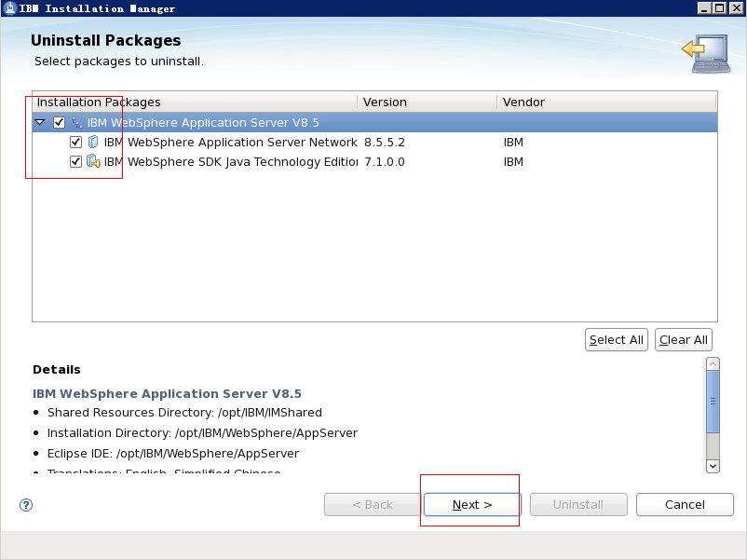The height and width of the screenshot is (560, 747).
Task: Uncheck the Application Server Network checkbox
Action: coord(75,142)
